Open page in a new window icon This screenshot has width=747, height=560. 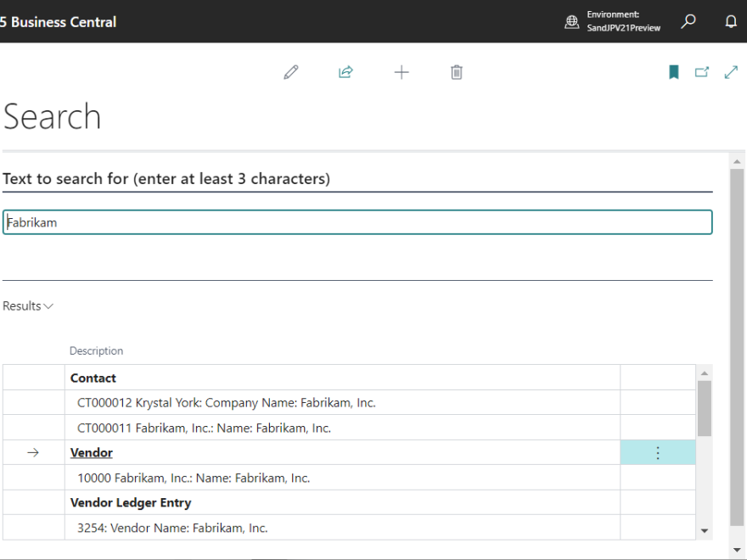[702, 72]
